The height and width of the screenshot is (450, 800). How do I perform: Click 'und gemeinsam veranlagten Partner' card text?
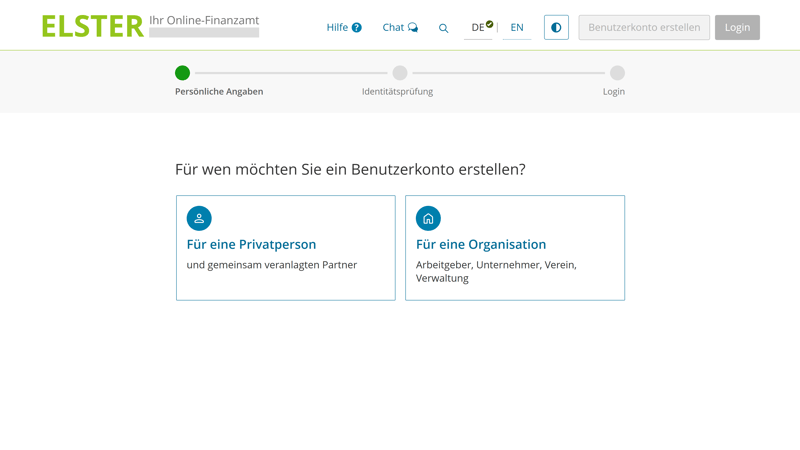pos(272,265)
